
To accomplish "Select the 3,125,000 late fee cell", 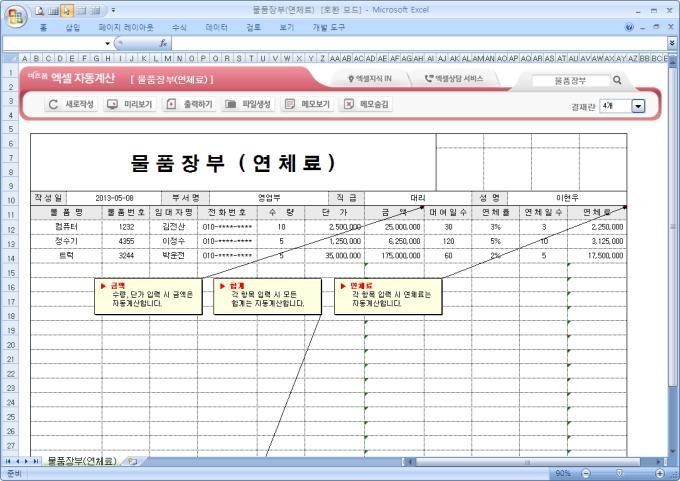I will tap(597, 241).
